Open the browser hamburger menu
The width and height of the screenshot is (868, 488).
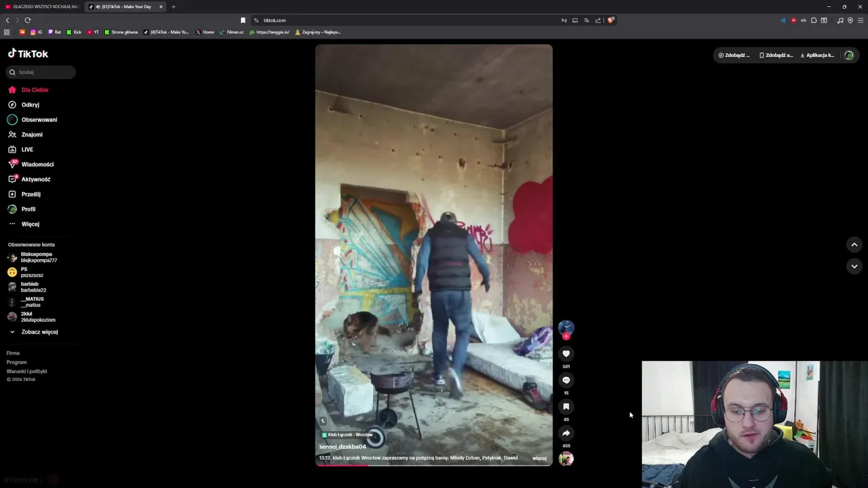click(861, 20)
